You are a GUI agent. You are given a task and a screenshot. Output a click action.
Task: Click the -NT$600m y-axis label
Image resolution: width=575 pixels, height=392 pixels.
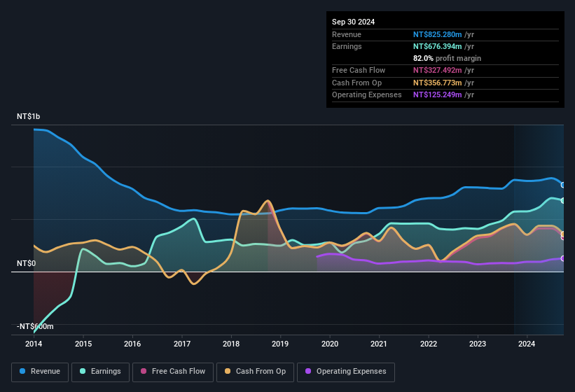point(35,326)
